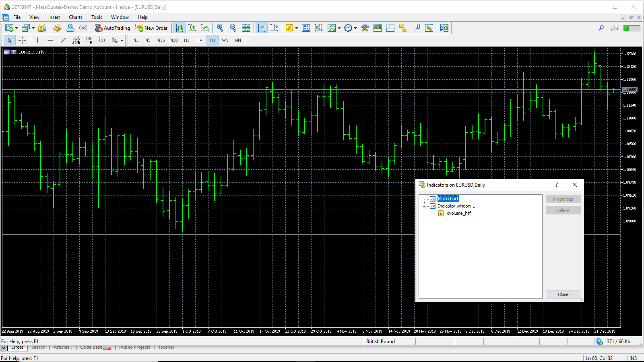
Task: Zoom out of the chart
Action: coord(233,28)
